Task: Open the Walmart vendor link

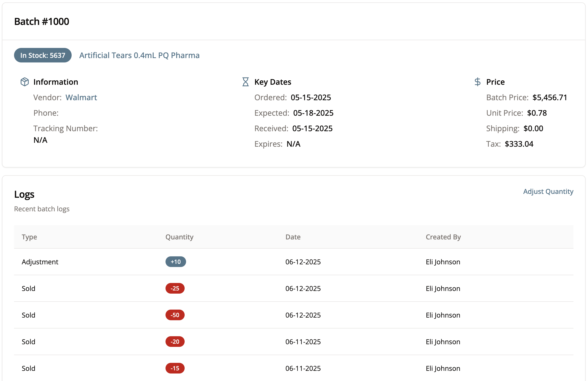Action: click(81, 97)
